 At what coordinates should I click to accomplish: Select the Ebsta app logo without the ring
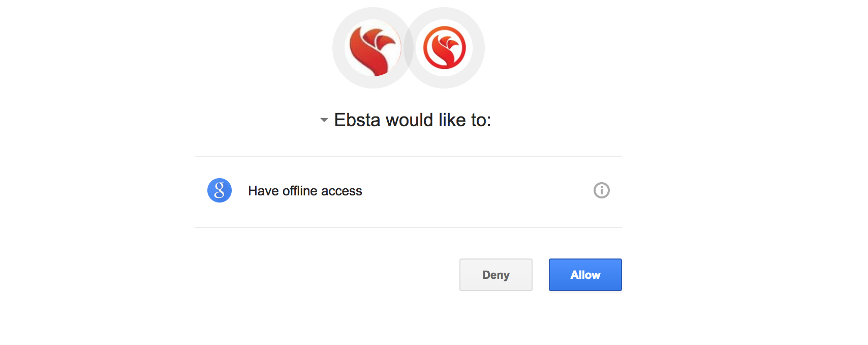coord(373,48)
